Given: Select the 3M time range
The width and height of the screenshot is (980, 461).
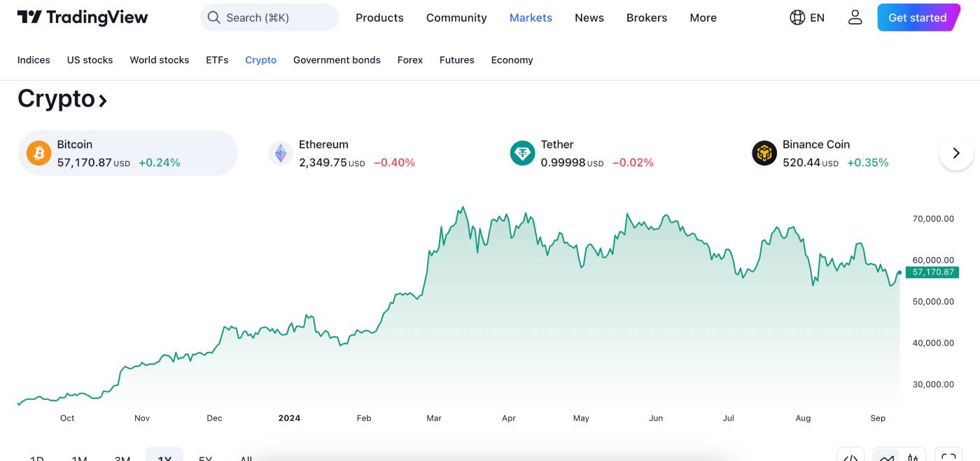Looking at the screenshot, I should [122, 458].
